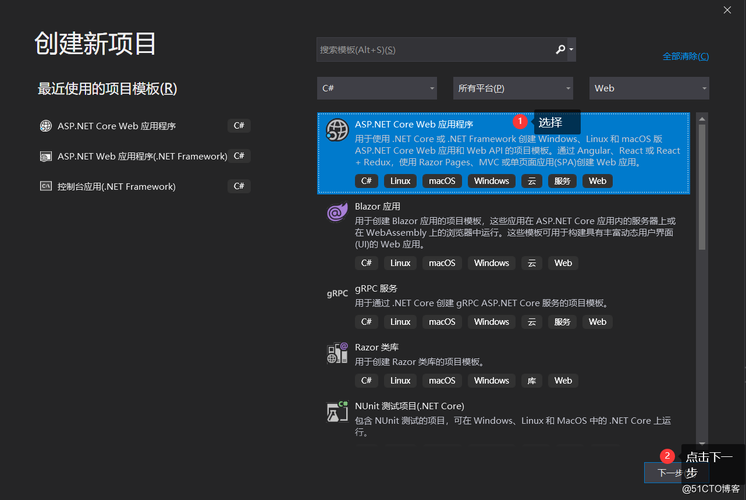This screenshot has height=500, width=746.
Task: Click the search magnifier icon
Action: coord(560,49)
